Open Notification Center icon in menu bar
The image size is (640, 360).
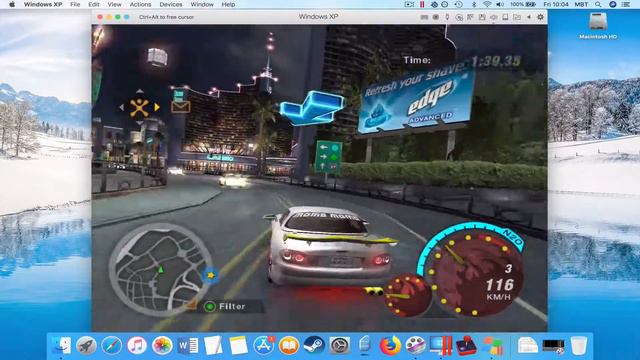point(625,4)
